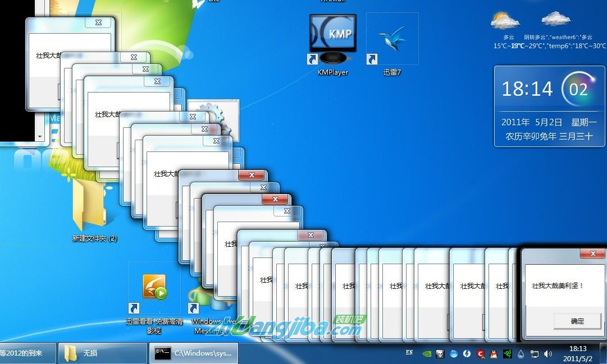Click the green Razer tray icon

(x=508, y=354)
